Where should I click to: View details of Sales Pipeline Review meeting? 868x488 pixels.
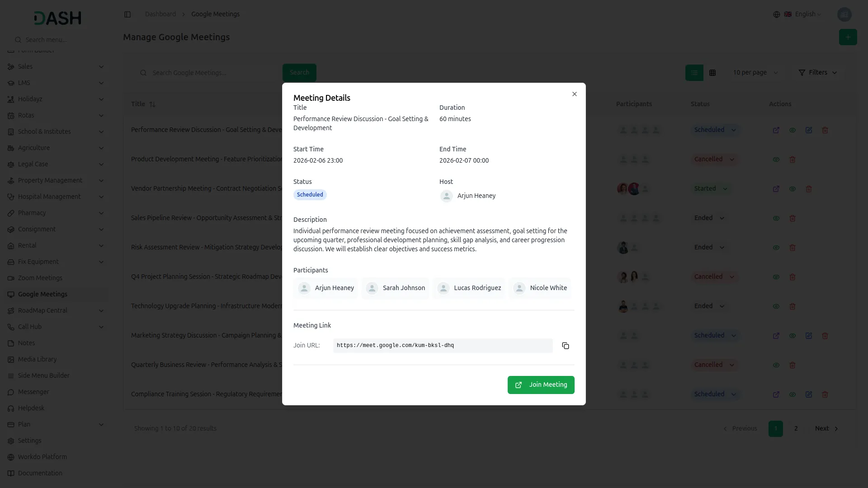click(776, 218)
